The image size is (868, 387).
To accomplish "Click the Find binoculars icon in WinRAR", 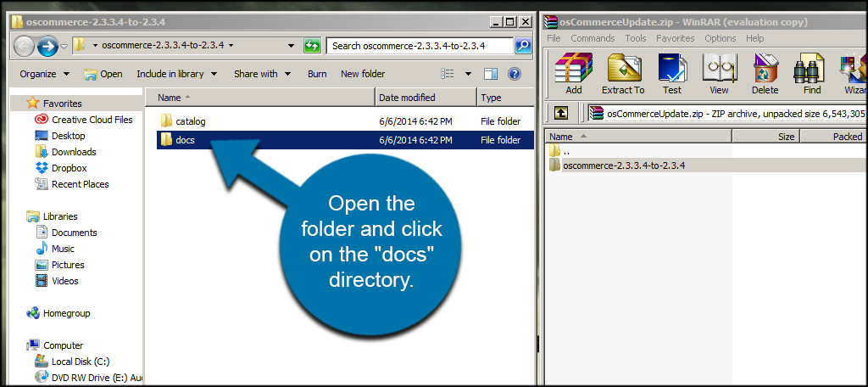I will (x=810, y=74).
